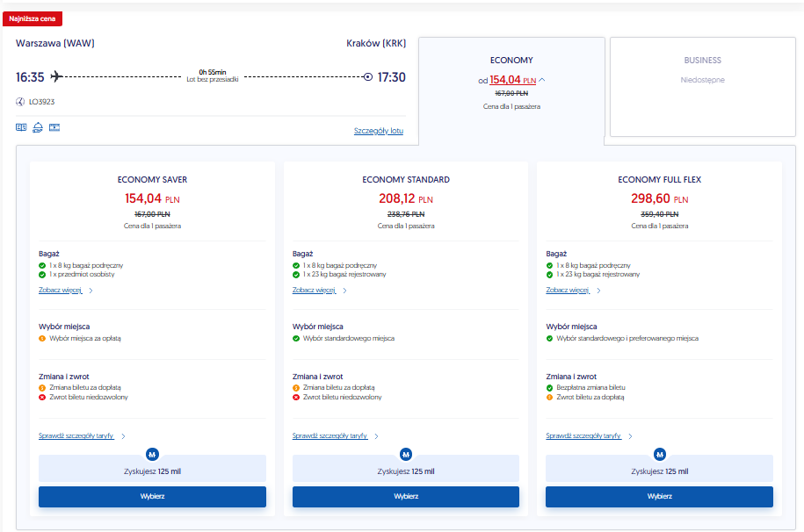Click the arrival marker icon before 17:30
This screenshot has width=804, height=532.
tap(367, 77)
